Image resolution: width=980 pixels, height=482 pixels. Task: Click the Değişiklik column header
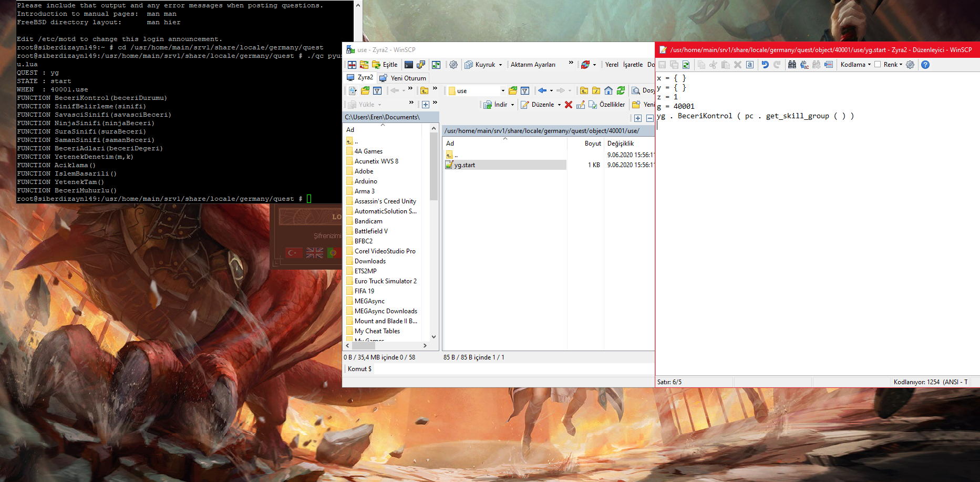coord(621,143)
